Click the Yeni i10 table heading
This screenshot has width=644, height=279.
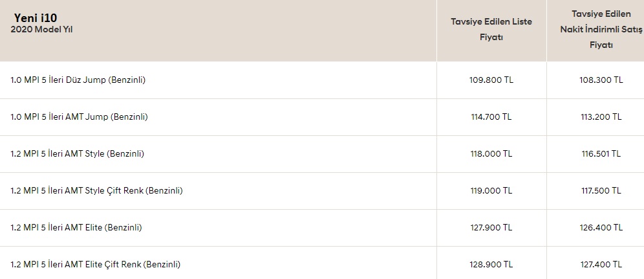(36, 17)
